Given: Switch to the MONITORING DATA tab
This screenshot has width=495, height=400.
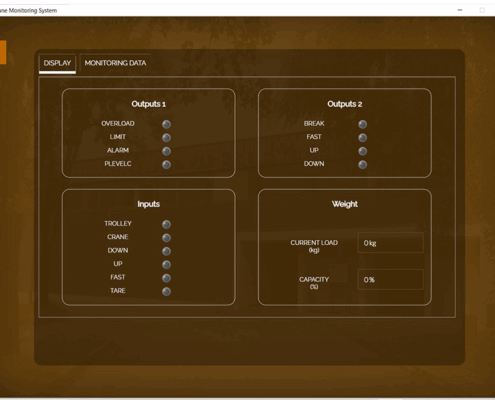Looking at the screenshot, I should 115,63.
